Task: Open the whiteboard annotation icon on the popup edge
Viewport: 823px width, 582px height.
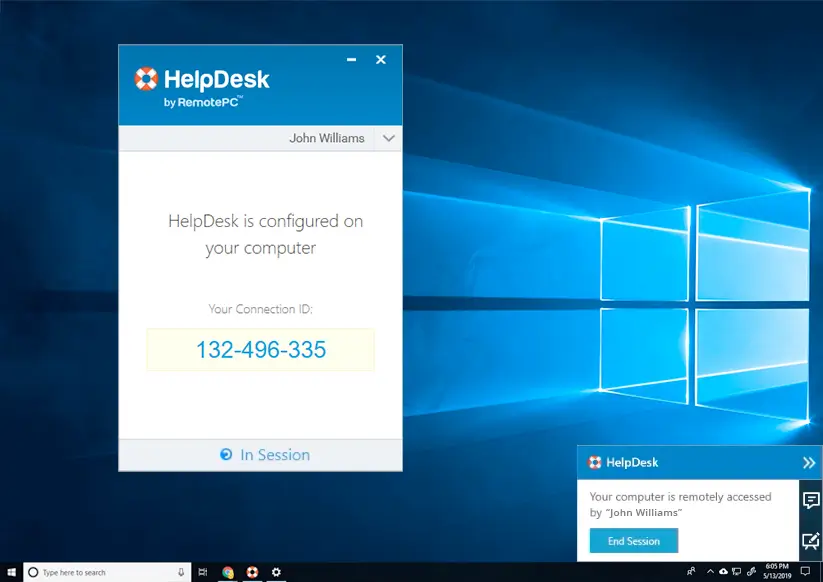Action: click(x=811, y=542)
